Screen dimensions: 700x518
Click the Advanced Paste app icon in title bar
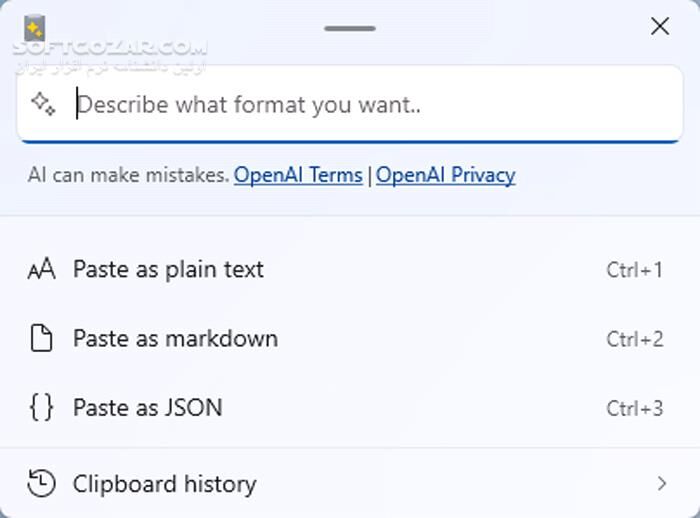click(x=34, y=27)
